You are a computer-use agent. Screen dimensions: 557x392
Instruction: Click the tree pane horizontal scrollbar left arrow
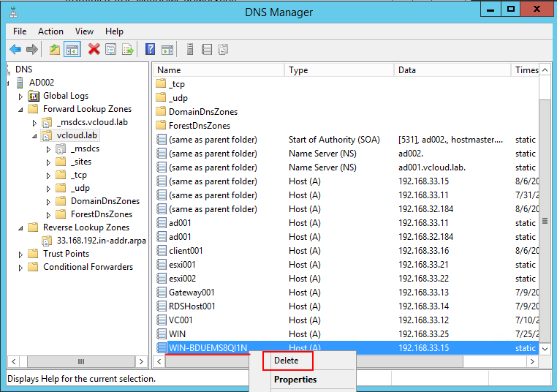click(x=13, y=361)
